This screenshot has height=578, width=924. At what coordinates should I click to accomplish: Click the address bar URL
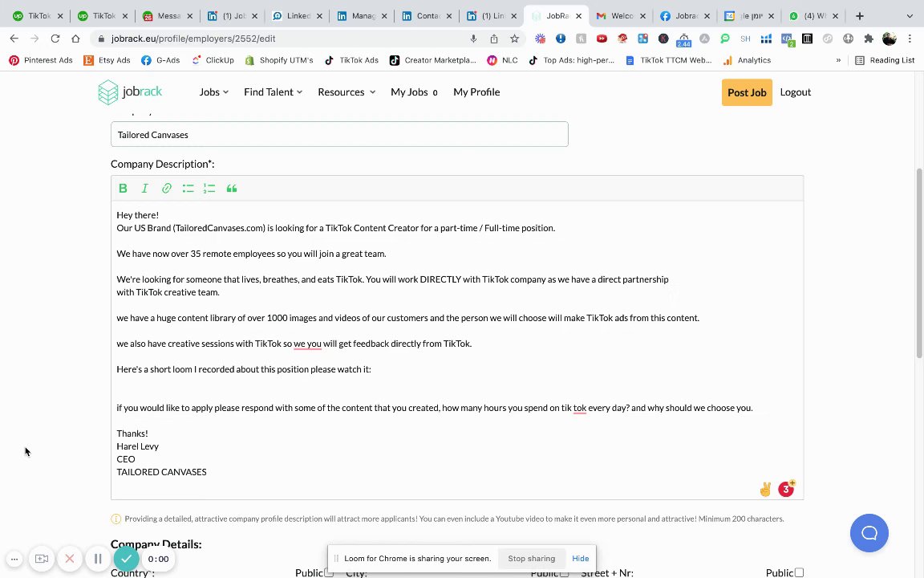(193, 39)
